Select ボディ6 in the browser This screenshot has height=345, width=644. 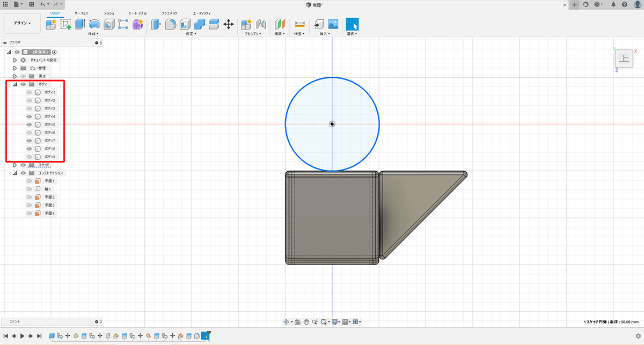pyautogui.click(x=50, y=133)
